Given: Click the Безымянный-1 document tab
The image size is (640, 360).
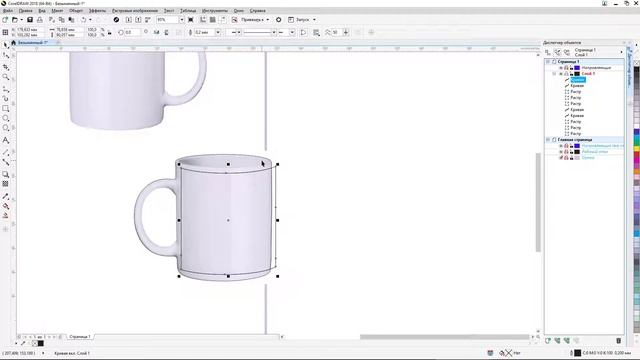Looking at the screenshot, I should (x=33, y=42).
